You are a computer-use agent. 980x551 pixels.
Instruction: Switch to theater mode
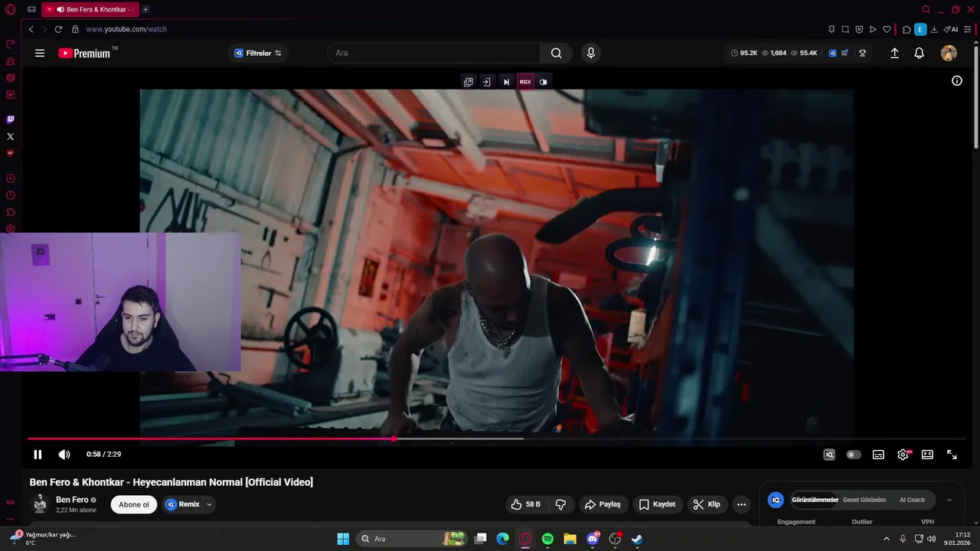(927, 455)
